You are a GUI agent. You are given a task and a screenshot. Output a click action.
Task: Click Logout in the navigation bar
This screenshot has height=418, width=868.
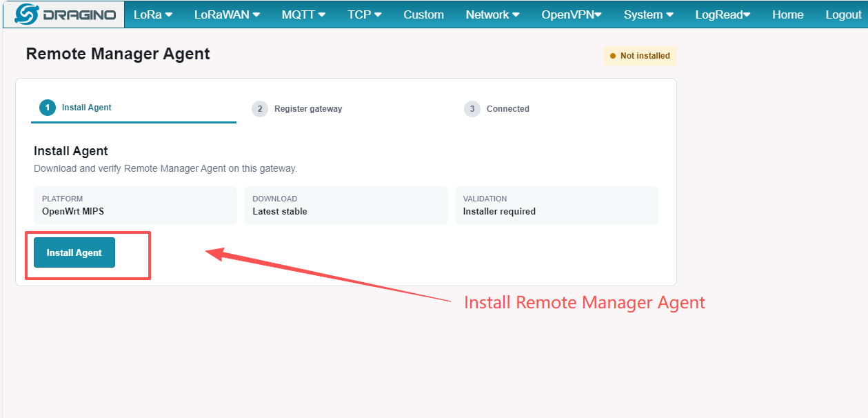point(843,14)
